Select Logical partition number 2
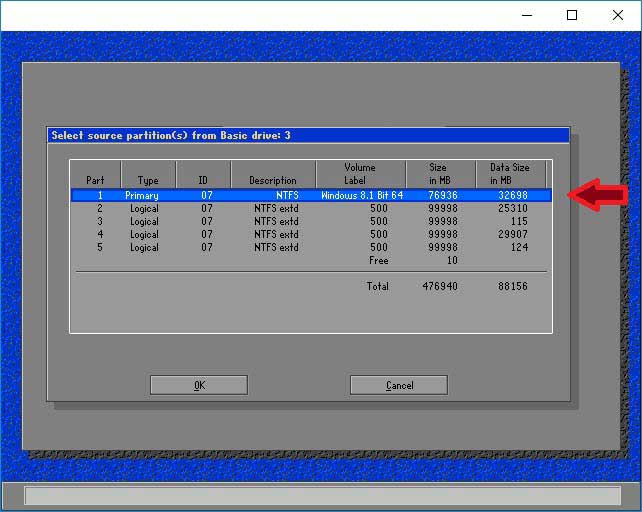 pos(310,208)
